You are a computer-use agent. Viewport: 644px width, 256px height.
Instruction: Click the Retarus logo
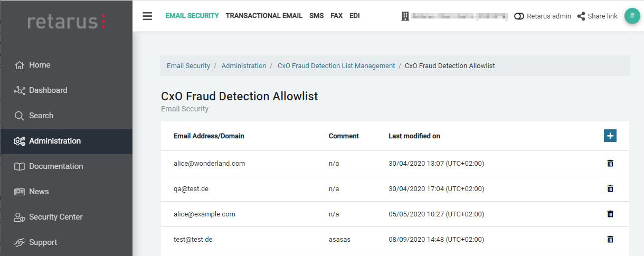(67, 22)
